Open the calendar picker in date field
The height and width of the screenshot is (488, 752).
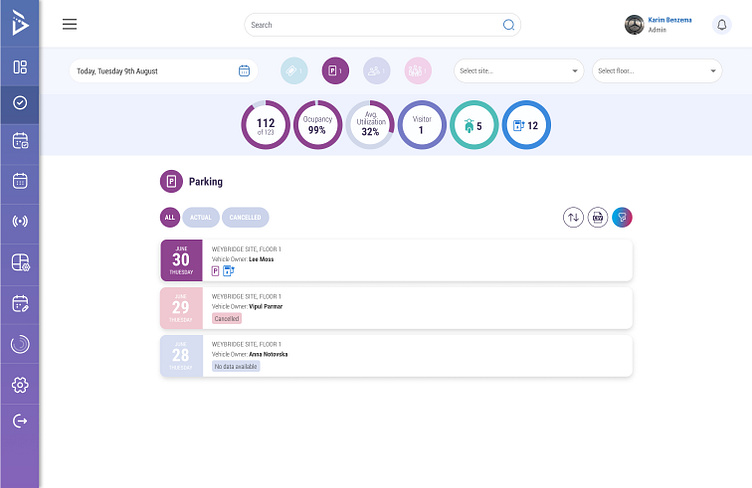[244, 71]
